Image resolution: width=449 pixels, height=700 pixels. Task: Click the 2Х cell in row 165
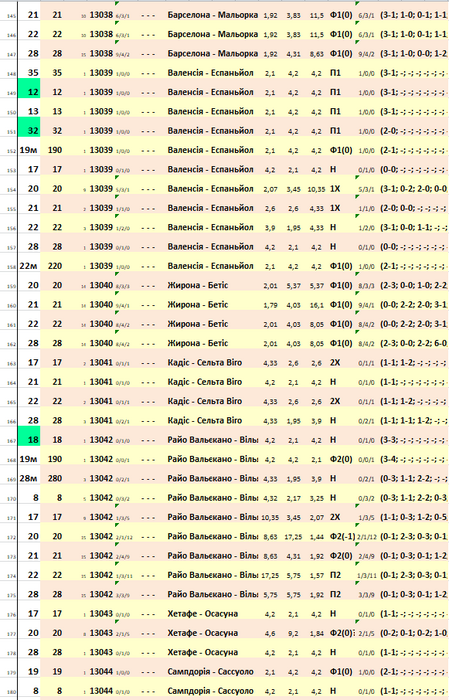(x=335, y=401)
